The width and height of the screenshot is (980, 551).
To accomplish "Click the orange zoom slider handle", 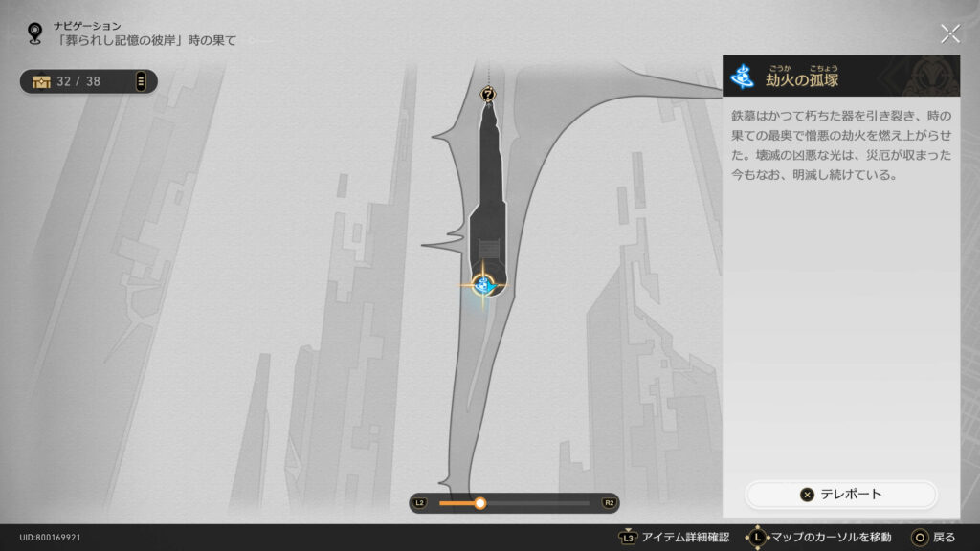I will point(480,503).
